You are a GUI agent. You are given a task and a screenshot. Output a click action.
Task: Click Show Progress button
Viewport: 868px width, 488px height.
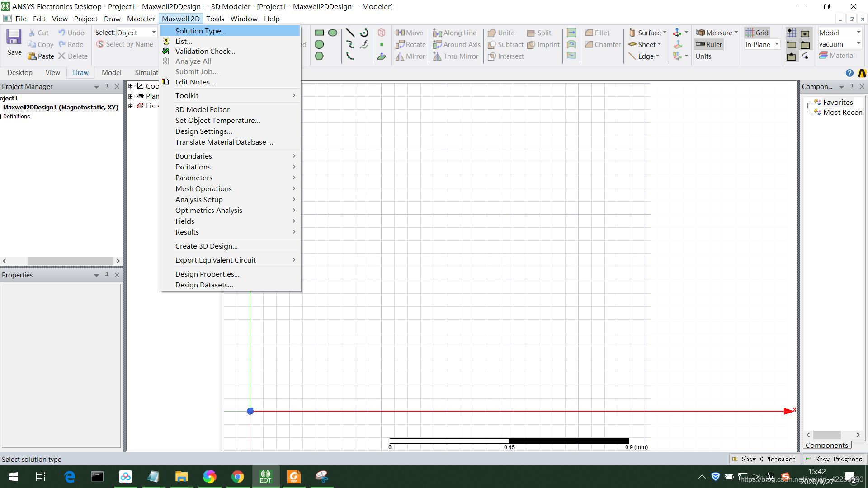[x=834, y=459]
